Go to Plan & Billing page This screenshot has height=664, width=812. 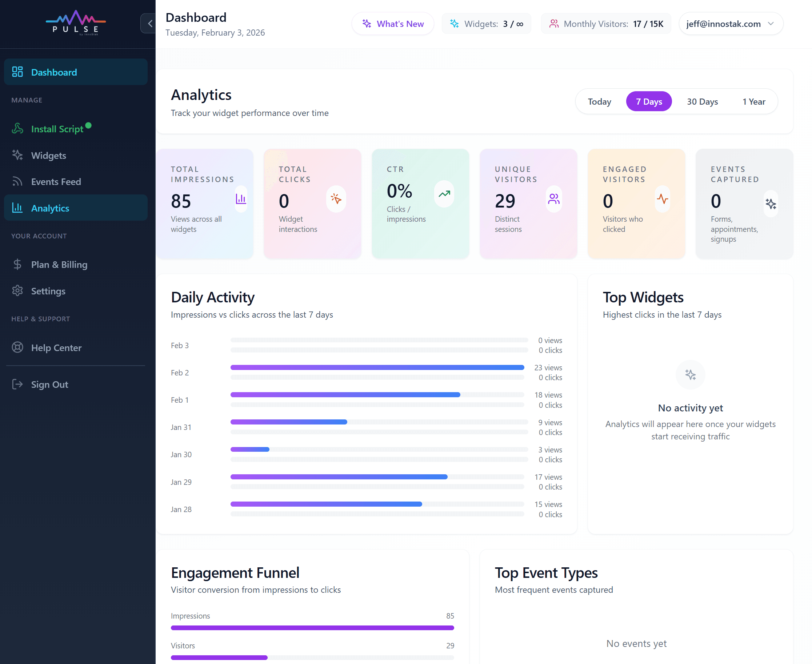pos(59,265)
